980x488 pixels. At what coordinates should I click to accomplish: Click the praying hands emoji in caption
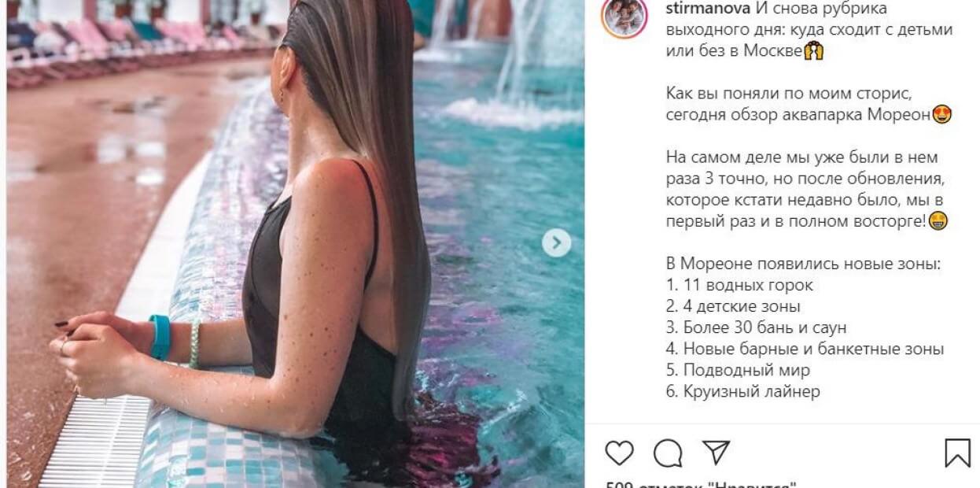coord(814,51)
